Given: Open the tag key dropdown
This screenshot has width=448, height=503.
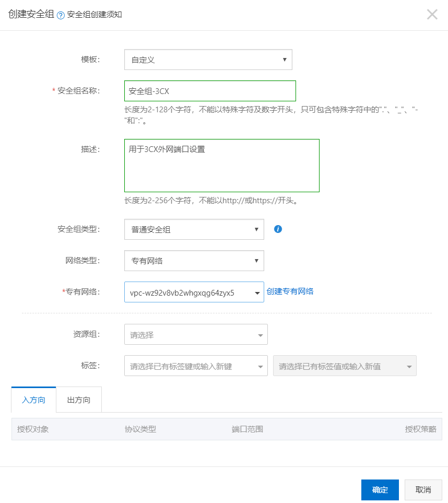Looking at the screenshot, I should pyautogui.click(x=196, y=366).
